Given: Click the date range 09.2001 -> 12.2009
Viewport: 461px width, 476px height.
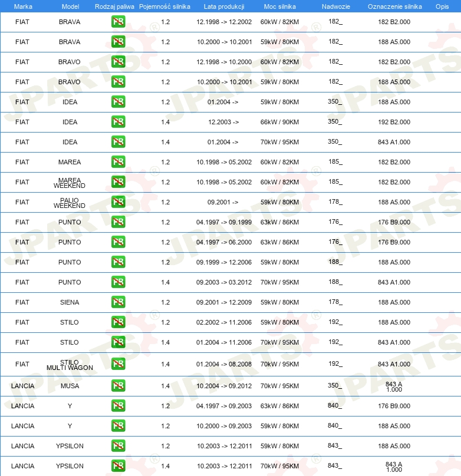Looking at the screenshot, I should (x=224, y=302).
